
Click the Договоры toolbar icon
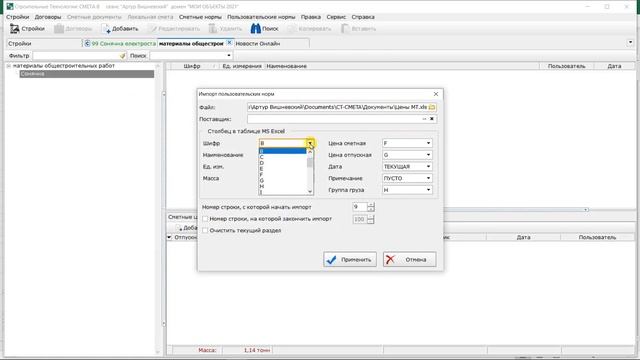(59, 29)
